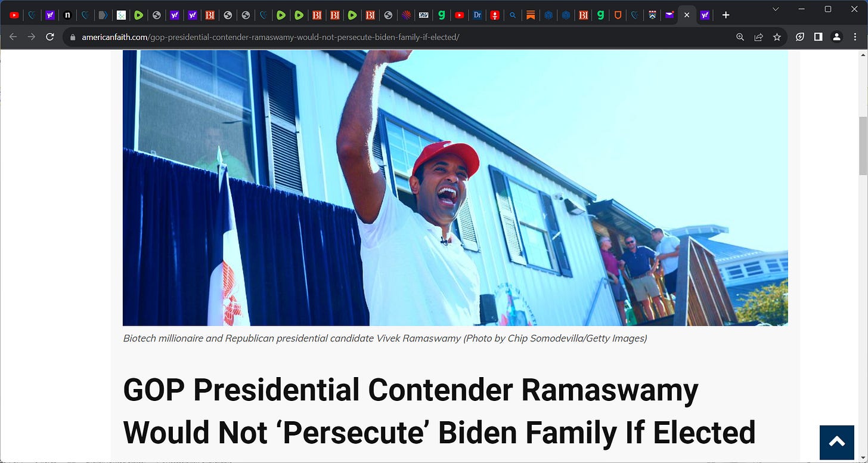Click the vertical page scrollbar thumb
The image size is (868, 463).
(863, 146)
